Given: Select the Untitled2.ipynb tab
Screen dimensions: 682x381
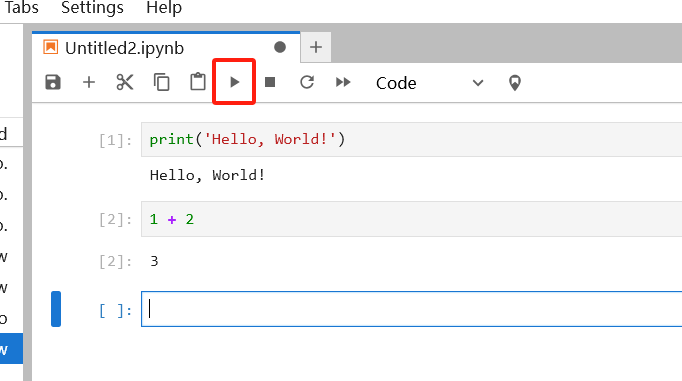Looking at the screenshot, I should [x=124, y=48].
